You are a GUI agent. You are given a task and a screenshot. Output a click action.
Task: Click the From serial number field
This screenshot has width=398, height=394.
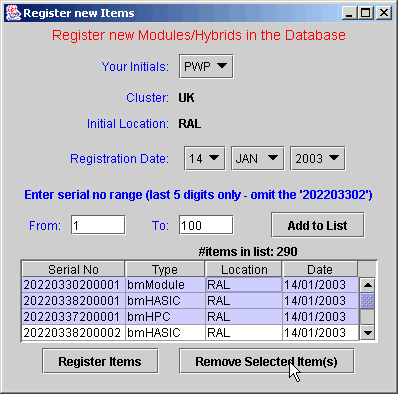coord(98,225)
